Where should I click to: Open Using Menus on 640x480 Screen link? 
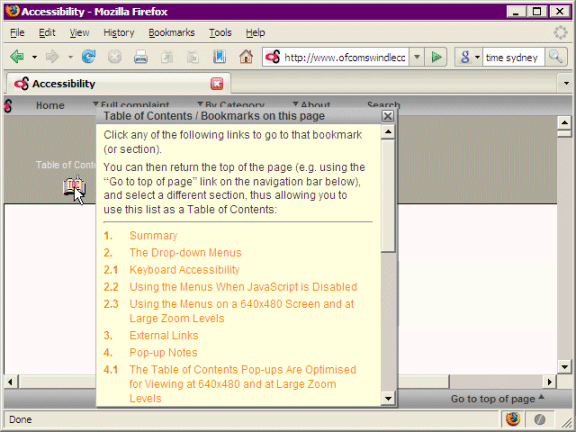[x=241, y=311]
